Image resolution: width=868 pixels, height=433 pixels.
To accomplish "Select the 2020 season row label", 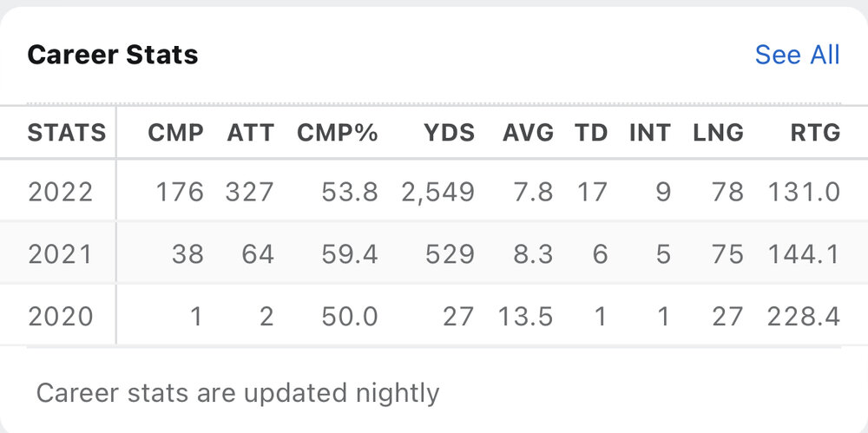I will [59, 316].
